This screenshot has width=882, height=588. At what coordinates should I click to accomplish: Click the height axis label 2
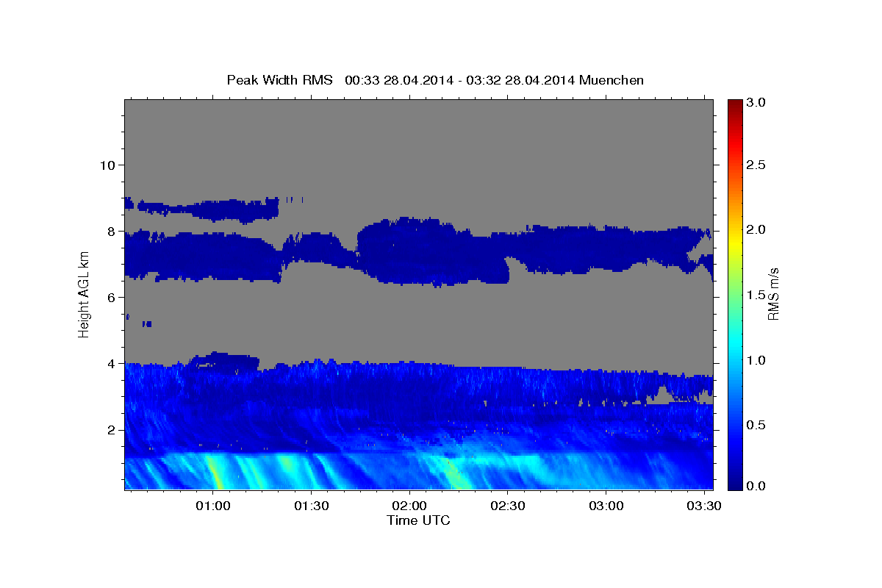click(x=111, y=429)
